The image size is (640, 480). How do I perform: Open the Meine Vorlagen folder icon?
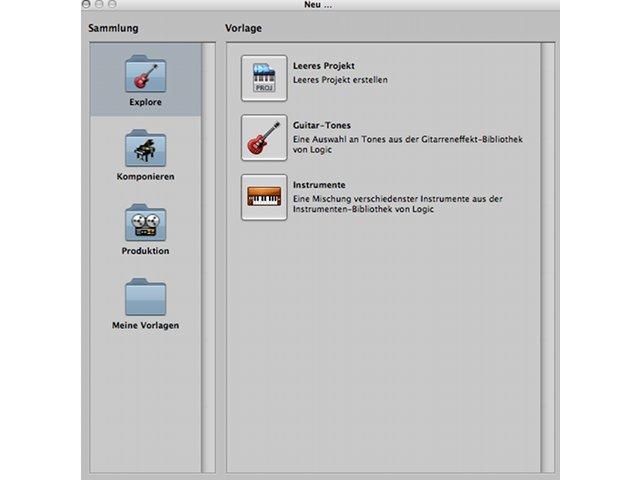pyautogui.click(x=145, y=297)
